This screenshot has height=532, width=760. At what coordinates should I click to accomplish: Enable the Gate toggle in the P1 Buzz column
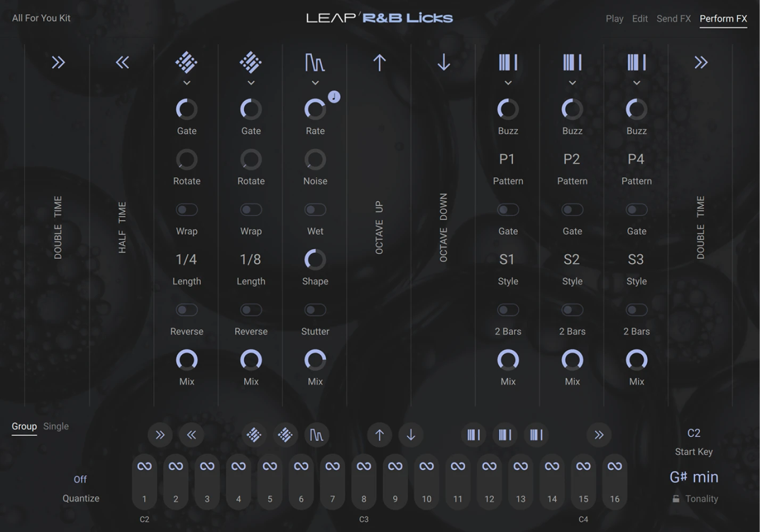(507, 210)
